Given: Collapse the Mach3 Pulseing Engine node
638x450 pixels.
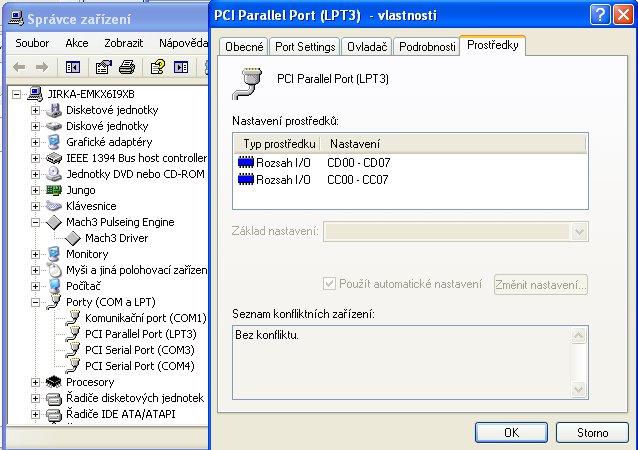Looking at the screenshot, I should [36, 222].
